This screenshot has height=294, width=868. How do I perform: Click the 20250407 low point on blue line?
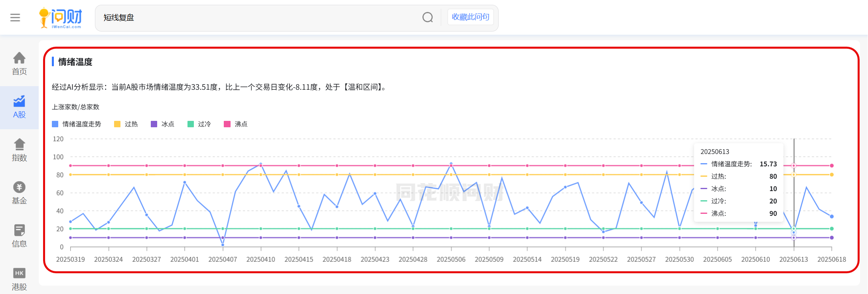223,245
